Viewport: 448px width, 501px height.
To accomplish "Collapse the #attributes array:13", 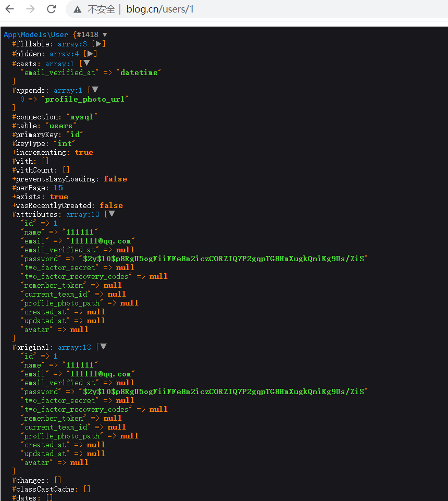I will [111, 213].
